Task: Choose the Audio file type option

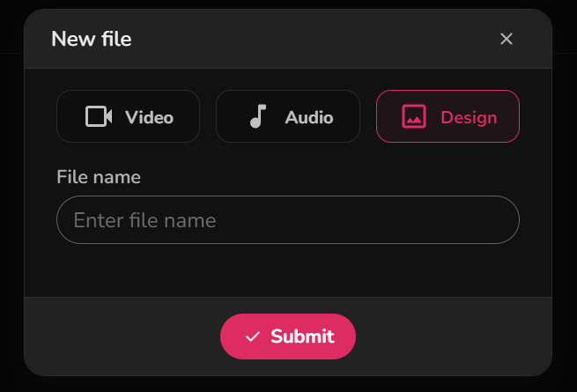Action: 288,116
